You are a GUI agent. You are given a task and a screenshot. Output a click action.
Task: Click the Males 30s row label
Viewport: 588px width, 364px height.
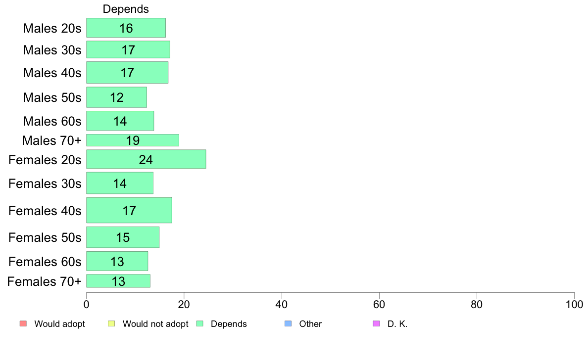(52, 50)
